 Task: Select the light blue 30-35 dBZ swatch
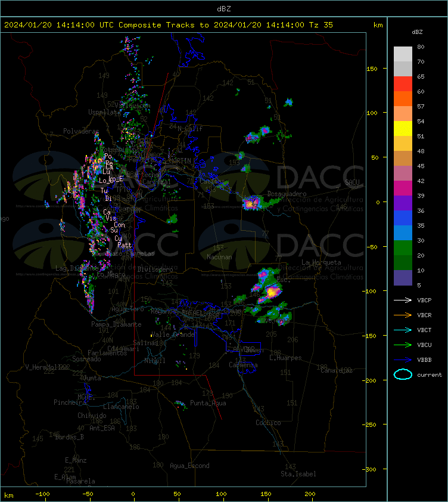tap(403, 233)
